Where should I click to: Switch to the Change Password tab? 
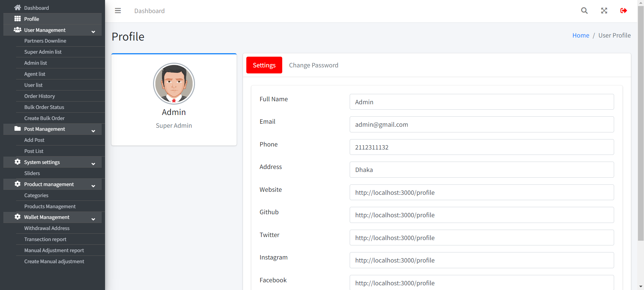pos(313,65)
